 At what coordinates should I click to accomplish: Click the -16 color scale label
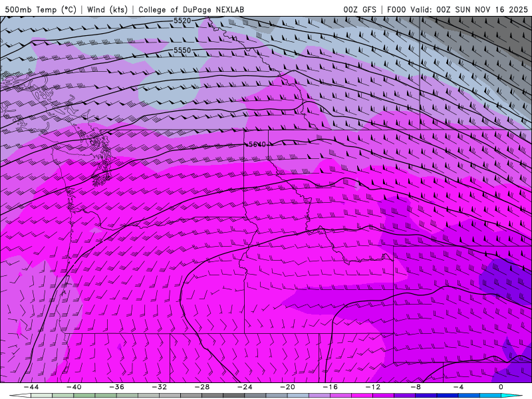331,387
